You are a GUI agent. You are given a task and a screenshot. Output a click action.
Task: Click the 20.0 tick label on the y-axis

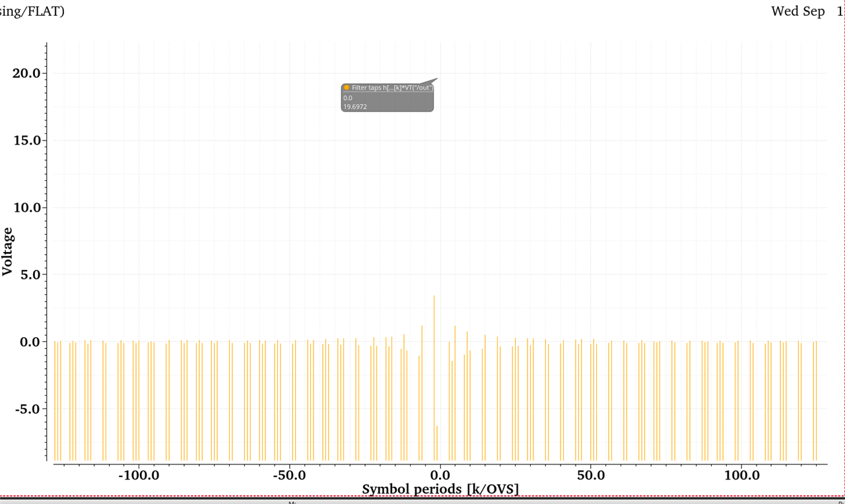[x=26, y=73]
